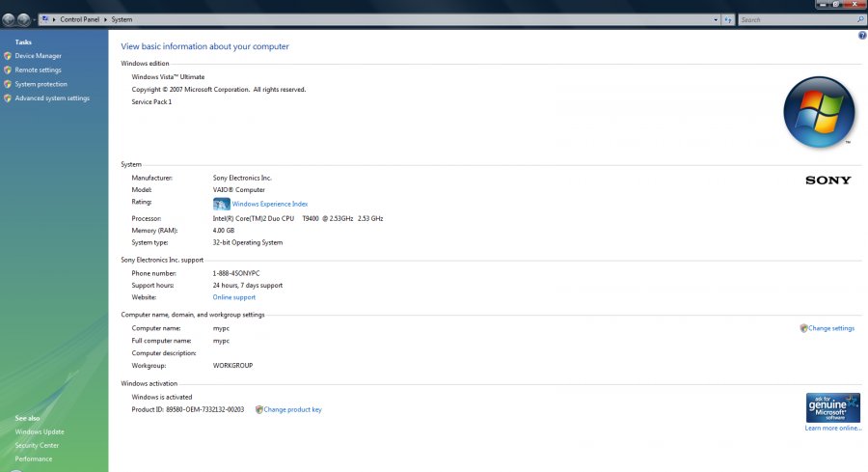
Task: Click the 4.00 GB memory value
Action: 223,231
